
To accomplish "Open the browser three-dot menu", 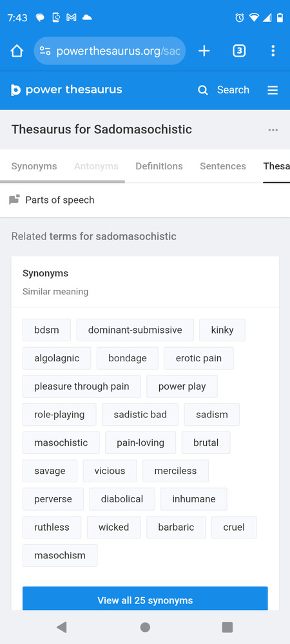I will pyautogui.click(x=273, y=51).
